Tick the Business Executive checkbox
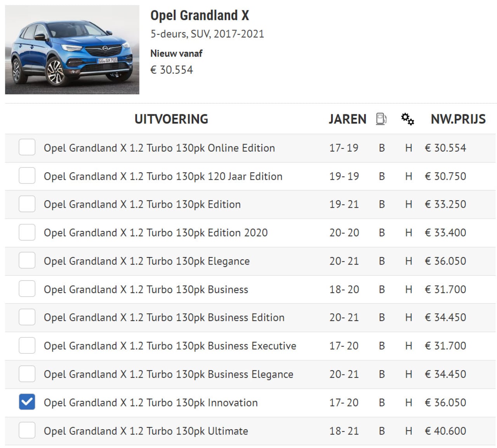Viewport: 497px width, 448px height. tap(27, 345)
